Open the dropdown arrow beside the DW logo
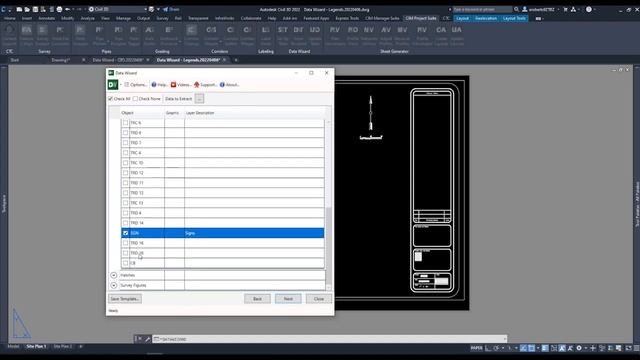 (x=121, y=84)
